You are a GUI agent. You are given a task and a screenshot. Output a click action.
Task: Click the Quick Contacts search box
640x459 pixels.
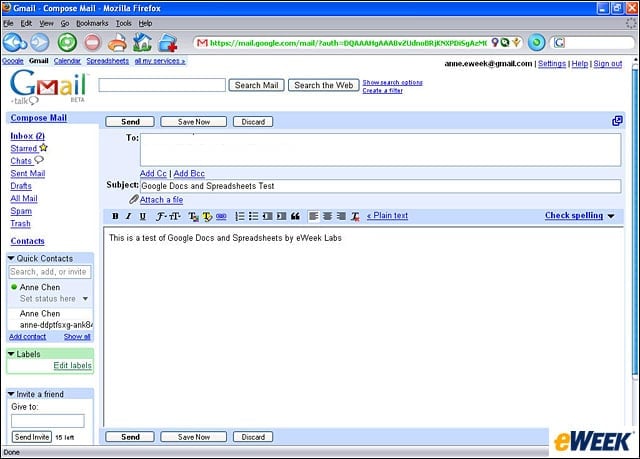(x=50, y=272)
